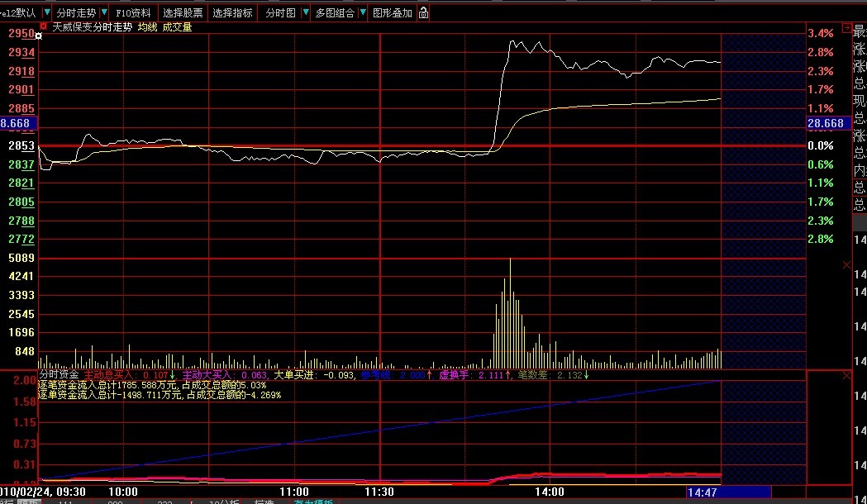The height and width of the screenshot is (504, 867).
Task: Expand the 分时图 dropdown arrow
Action: [x=306, y=13]
